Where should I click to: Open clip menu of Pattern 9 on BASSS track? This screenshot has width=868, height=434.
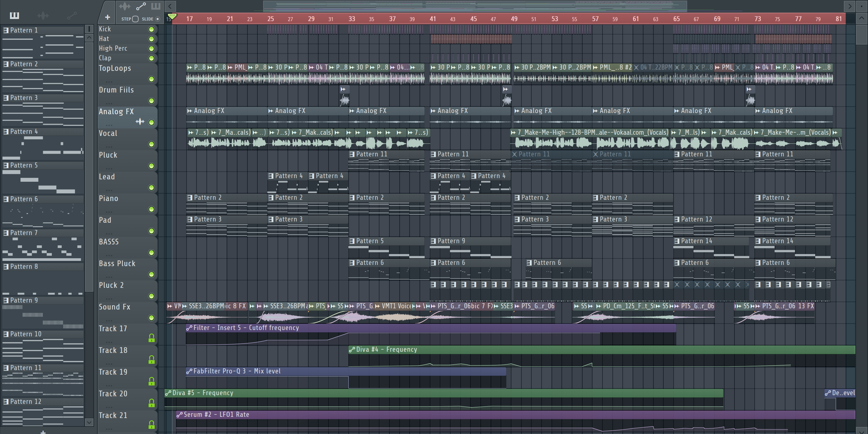point(433,241)
